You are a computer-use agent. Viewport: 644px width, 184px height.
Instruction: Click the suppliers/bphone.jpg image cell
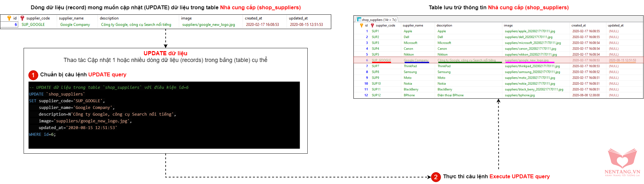520,95
